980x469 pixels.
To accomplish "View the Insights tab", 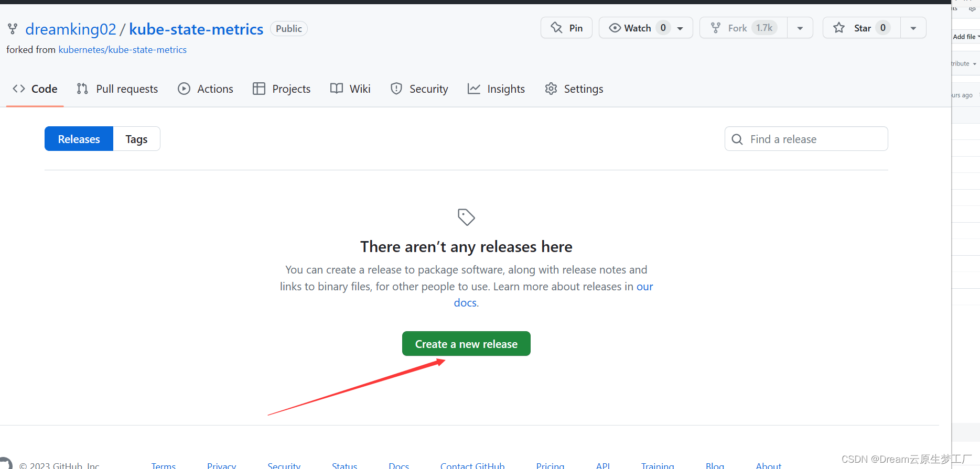I will click(x=496, y=89).
